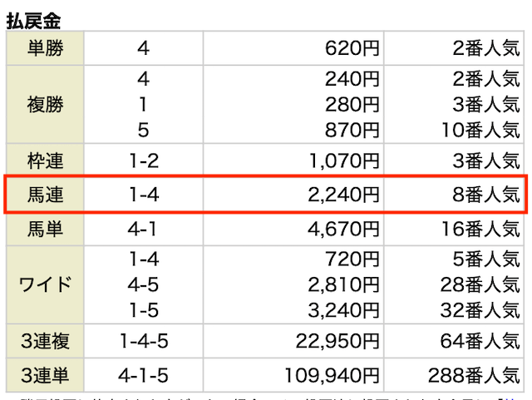The width and height of the screenshot is (532, 400).
Task: Select the 2,240円 馬連 payout
Action: tap(343, 195)
